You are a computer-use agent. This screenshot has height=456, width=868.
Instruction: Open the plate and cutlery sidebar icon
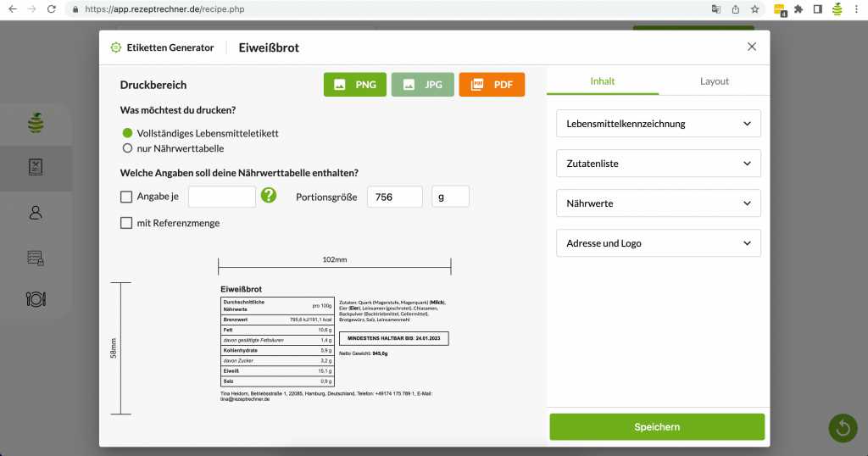36,299
